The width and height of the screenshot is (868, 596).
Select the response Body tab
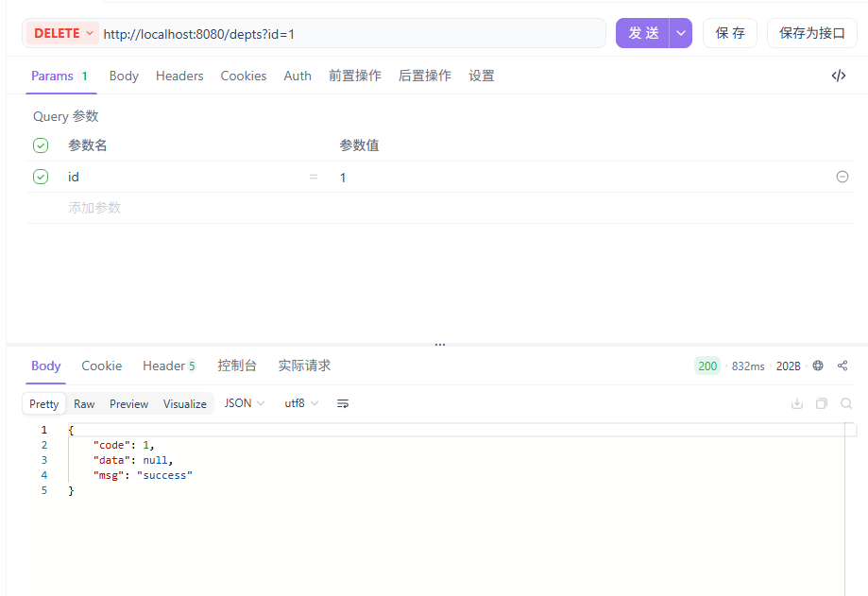tap(46, 366)
